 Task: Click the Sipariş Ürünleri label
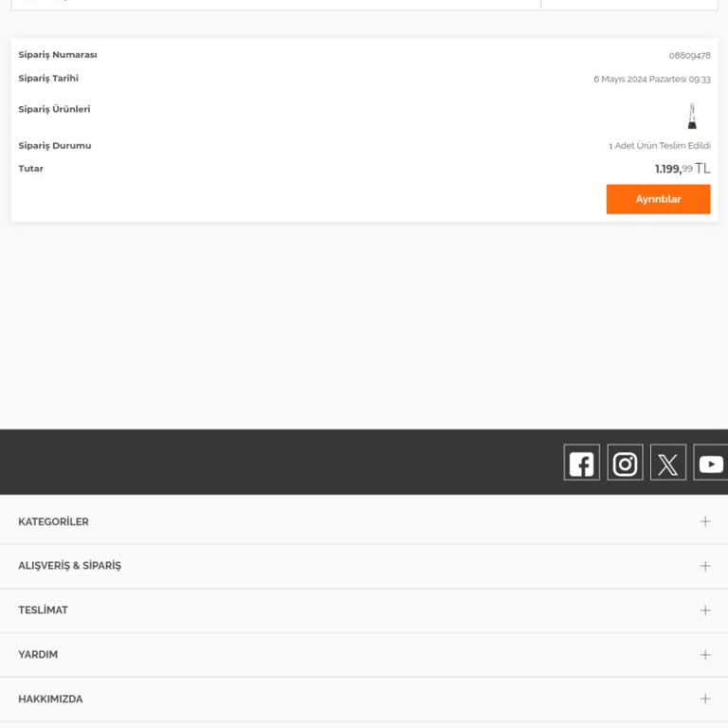pos(54,109)
